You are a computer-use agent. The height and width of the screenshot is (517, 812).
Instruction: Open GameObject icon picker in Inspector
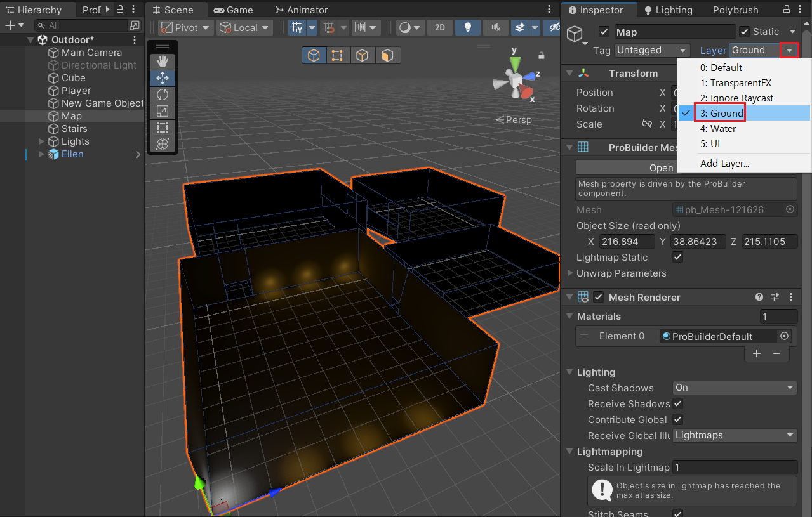click(x=577, y=36)
